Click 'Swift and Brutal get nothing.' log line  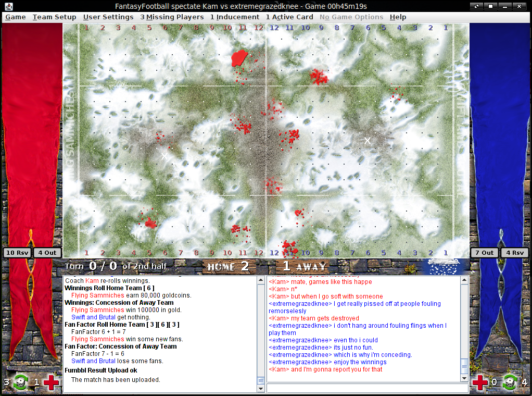tap(110, 317)
